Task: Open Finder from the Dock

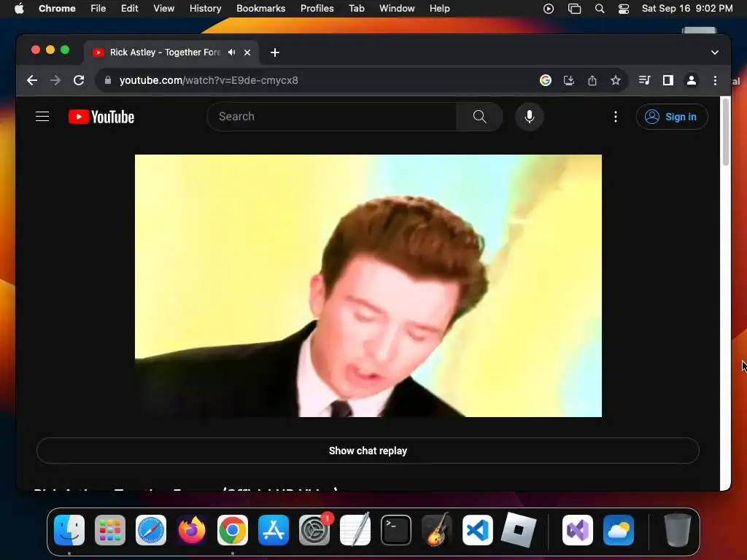Action: 69,529
